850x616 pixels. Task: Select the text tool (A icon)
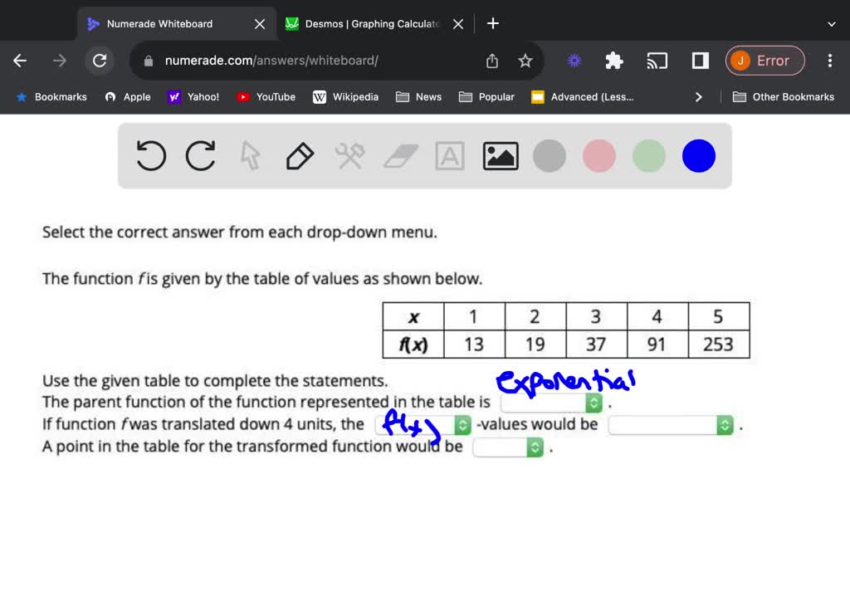coord(450,155)
